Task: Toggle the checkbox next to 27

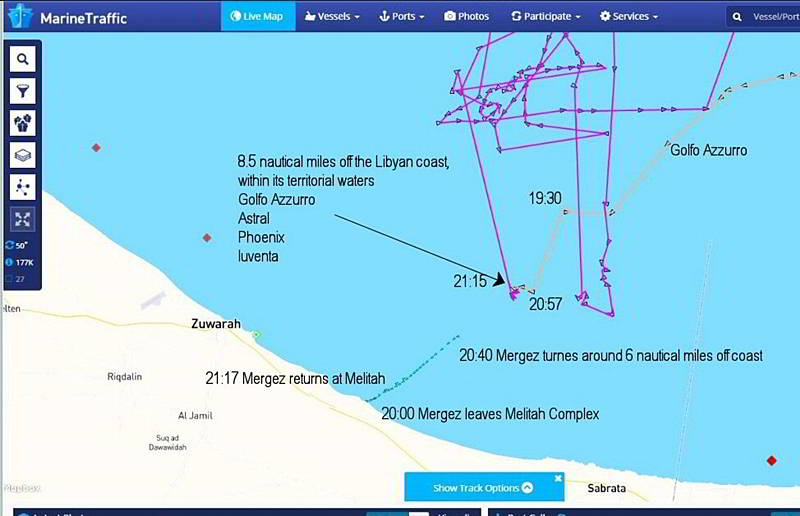Action: pyautogui.click(x=8, y=279)
